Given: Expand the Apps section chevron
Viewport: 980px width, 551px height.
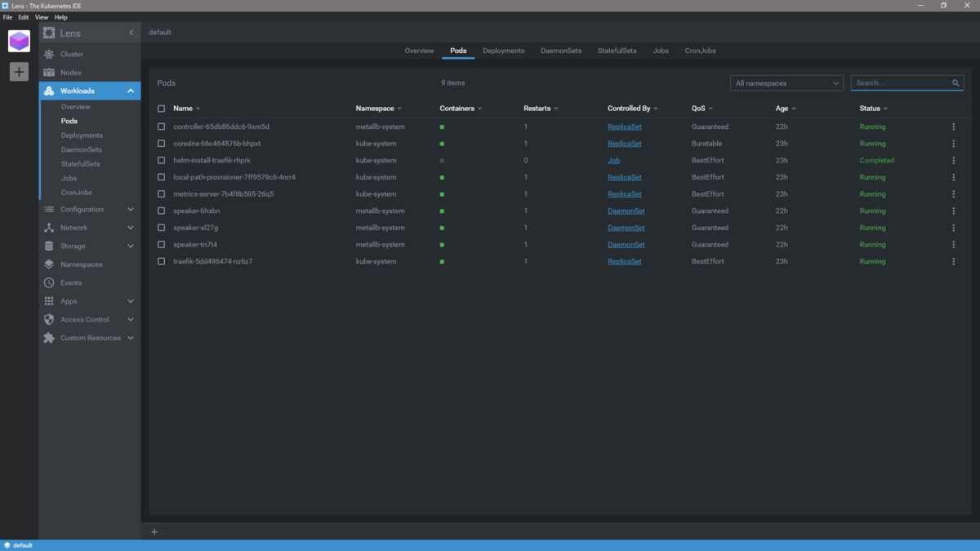Looking at the screenshot, I should 131,301.
